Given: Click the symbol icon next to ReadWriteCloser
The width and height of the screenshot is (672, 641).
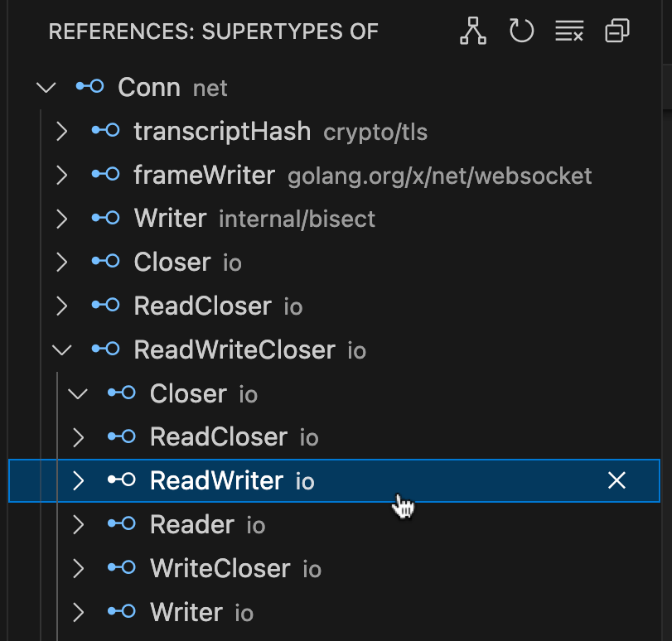Looking at the screenshot, I should [x=106, y=349].
